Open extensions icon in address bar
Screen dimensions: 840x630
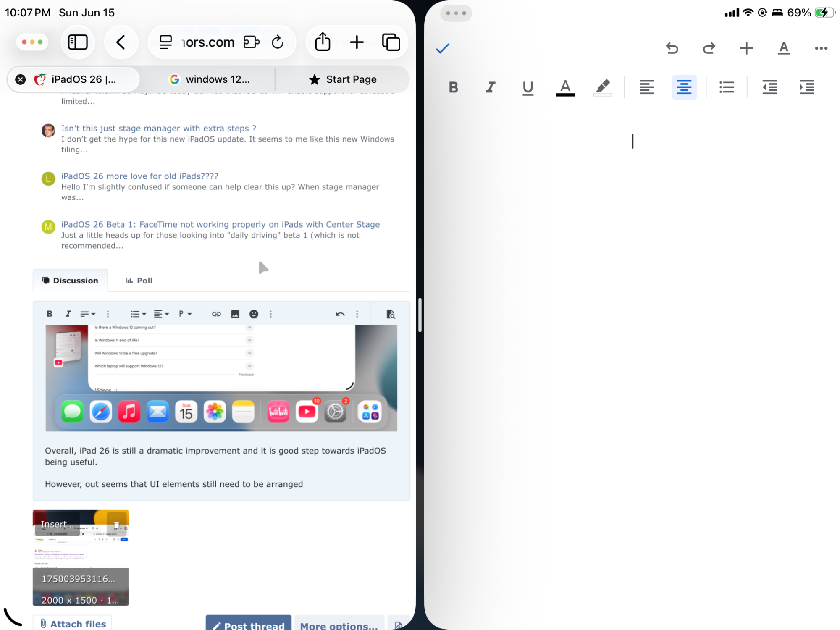251,42
